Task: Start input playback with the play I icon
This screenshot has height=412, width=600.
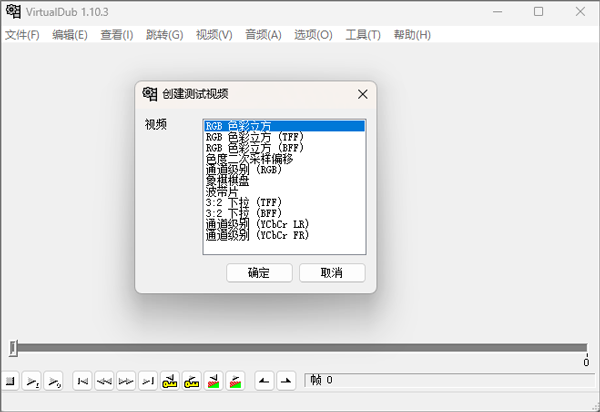Action: coord(32,381)
